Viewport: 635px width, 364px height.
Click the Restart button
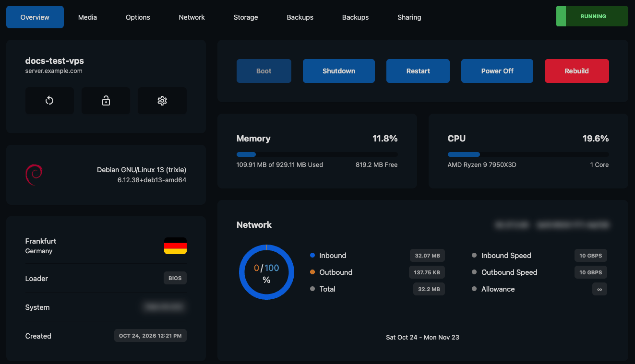coord(418,71)
